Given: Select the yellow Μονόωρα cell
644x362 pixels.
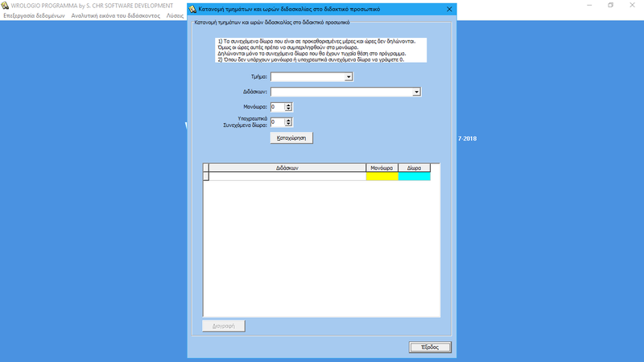Looking at the screenshot, I should click(x=382, y=176).
